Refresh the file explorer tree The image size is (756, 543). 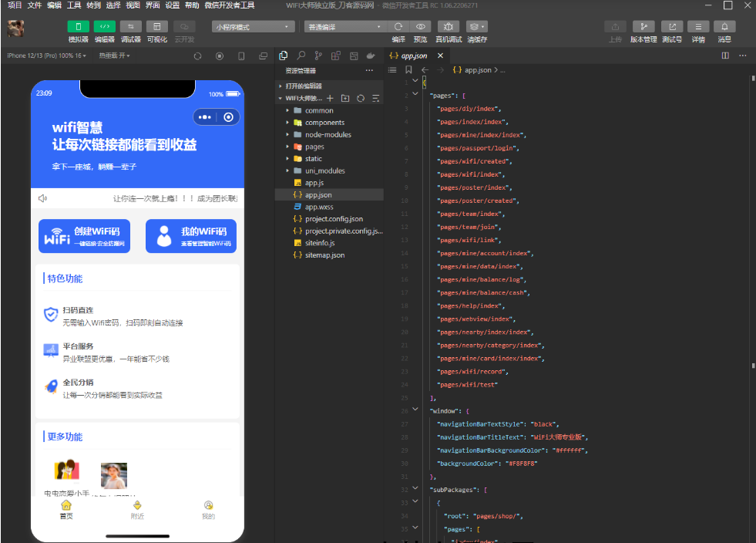click(361, 98)
